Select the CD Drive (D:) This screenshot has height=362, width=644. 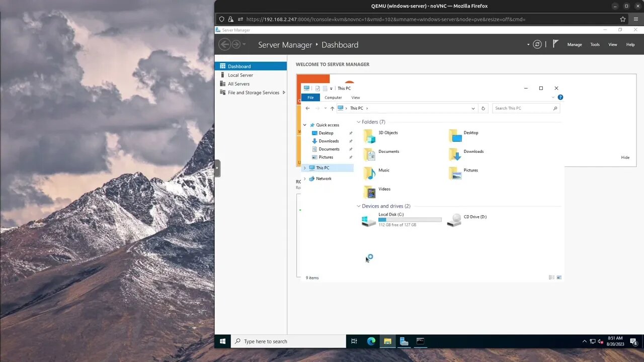tap(467, 220)
